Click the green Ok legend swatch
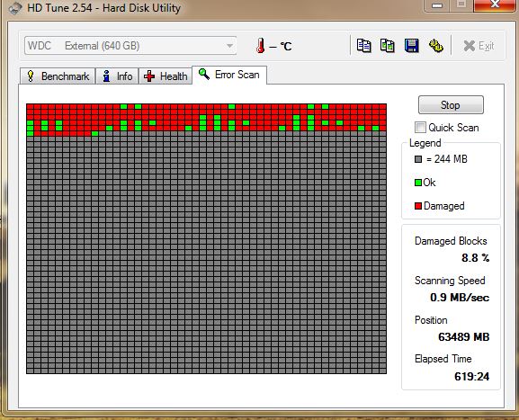The height and width of the screenshot is (420, 519). click(x=418, y=183)
